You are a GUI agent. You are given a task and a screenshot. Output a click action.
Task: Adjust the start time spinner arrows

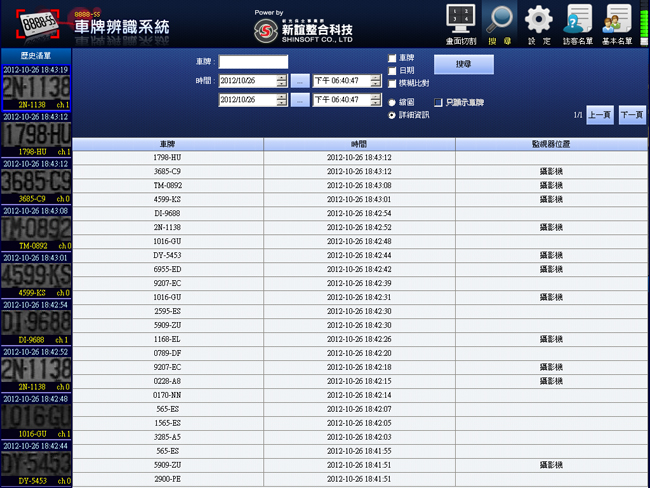click(x=376, y=81)
